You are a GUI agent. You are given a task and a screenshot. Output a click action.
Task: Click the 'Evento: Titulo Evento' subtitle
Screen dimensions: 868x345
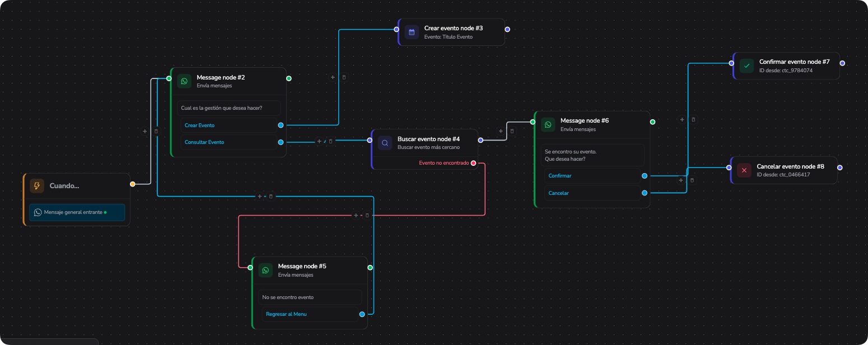pyautogui.click(x=449, y=37)
